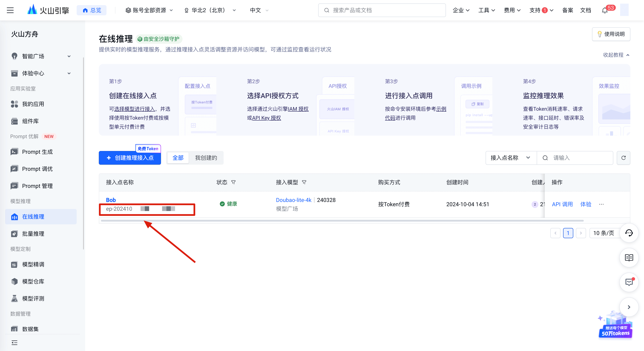Click the table horizontal scrollbar
This screenshot has height=351, width=644.
(342, 221)
